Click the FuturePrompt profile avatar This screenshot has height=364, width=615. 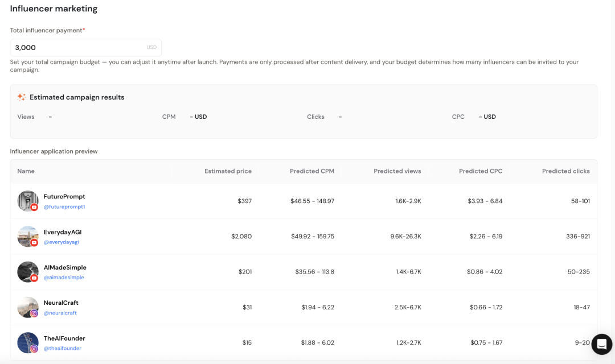click(27, 200)
